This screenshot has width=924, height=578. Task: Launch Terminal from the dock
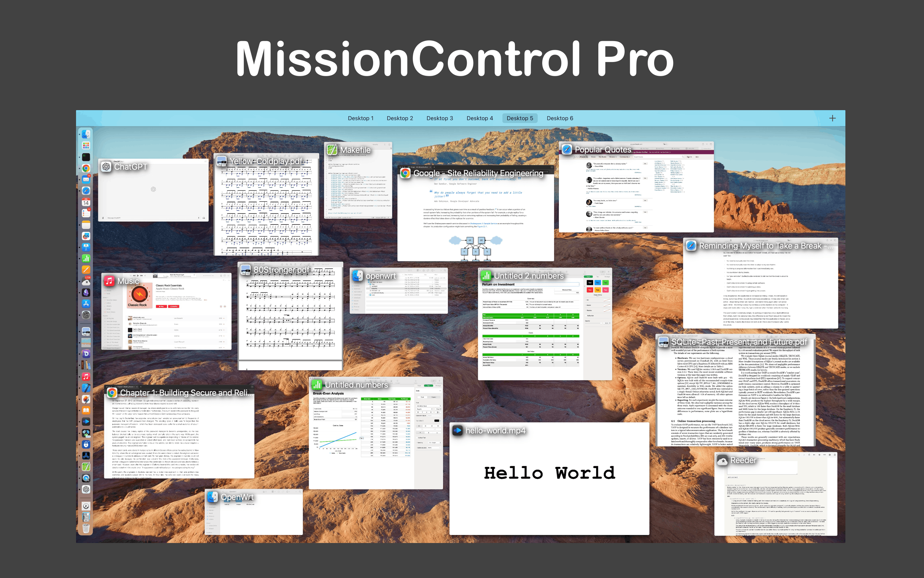pyautogui.click(x=86, y=157)
